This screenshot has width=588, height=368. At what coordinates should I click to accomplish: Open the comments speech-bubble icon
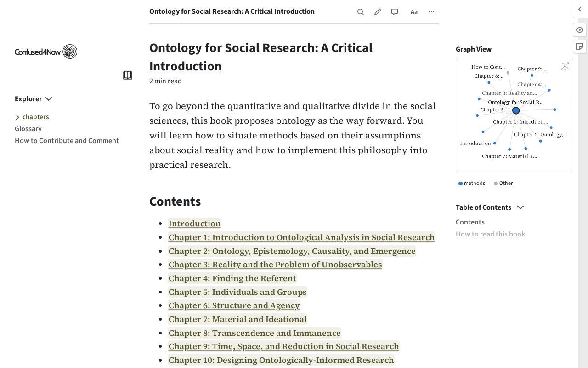395,12
